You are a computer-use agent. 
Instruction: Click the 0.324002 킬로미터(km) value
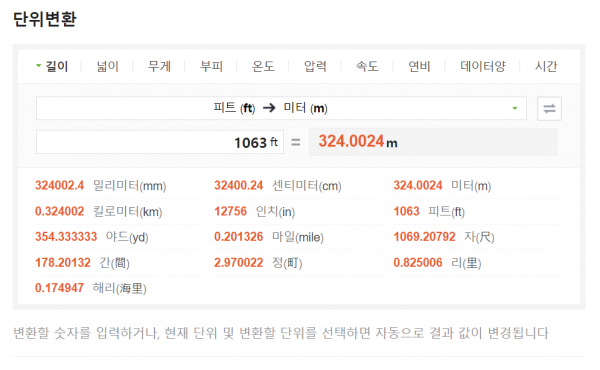[x=99, y=211]
